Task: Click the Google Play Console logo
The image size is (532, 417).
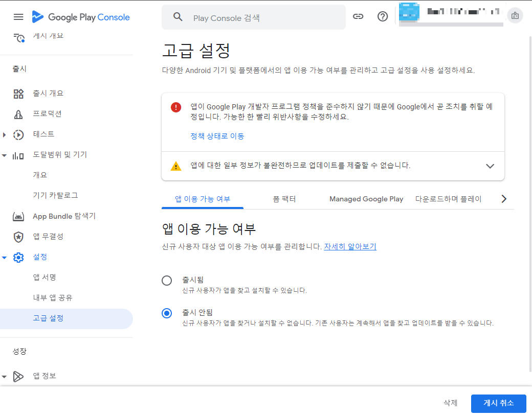Action: coord(81,17)
